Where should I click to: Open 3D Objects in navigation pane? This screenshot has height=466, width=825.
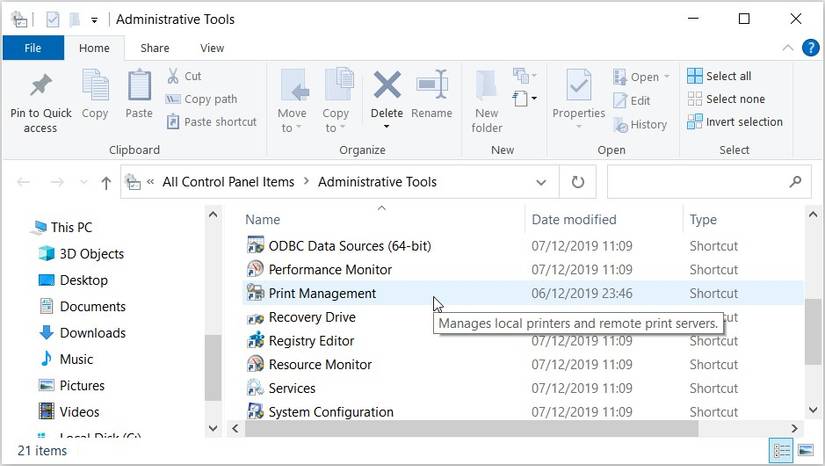click(82, 254)
